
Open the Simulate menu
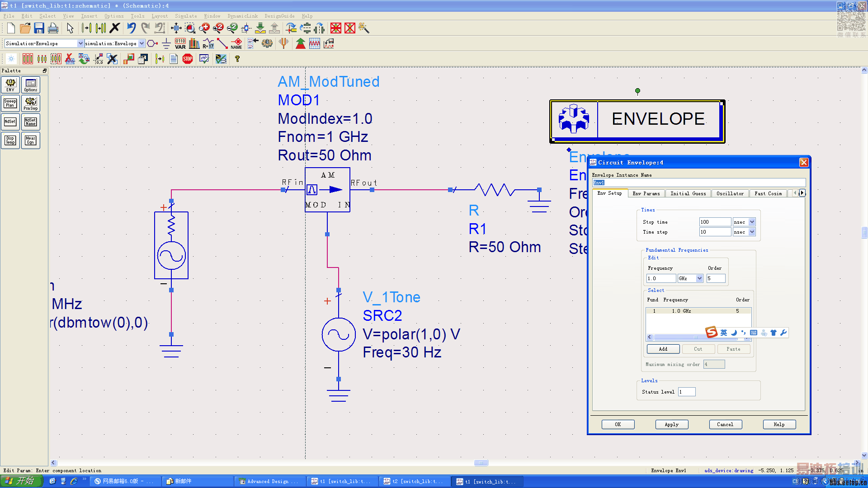186,16
